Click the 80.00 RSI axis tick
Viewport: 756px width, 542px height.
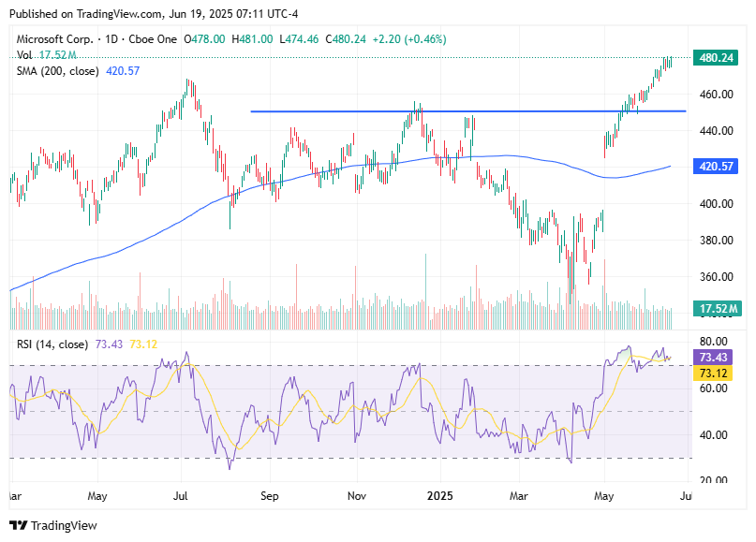pos(713,342)
